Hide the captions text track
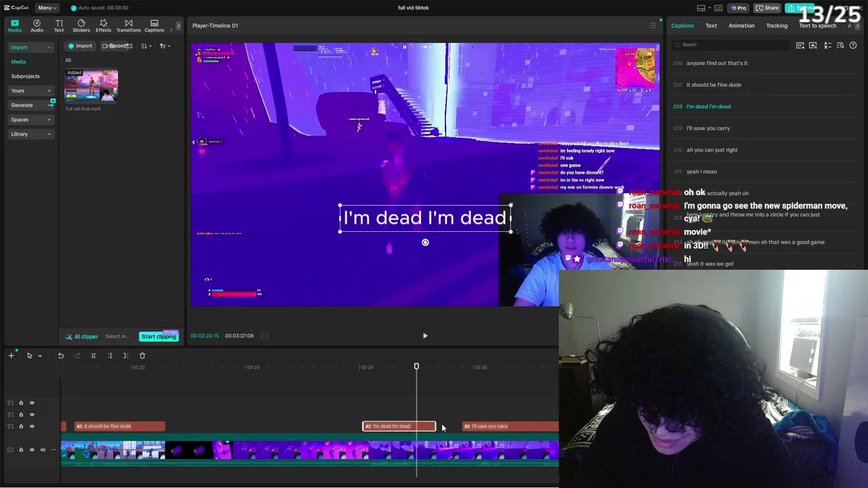The height and width of the screenshot is (488, 868). click(x=32, y=426)
